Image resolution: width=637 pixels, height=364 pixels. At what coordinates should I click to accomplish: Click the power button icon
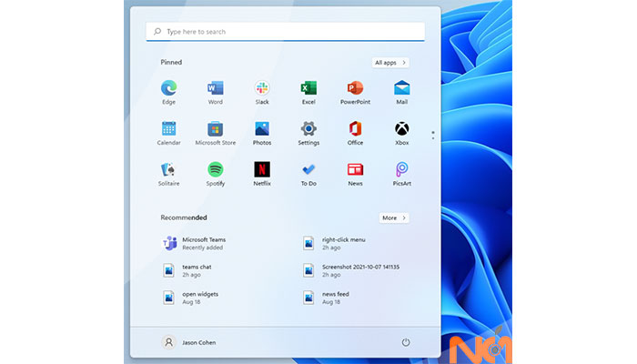(406, 342)
